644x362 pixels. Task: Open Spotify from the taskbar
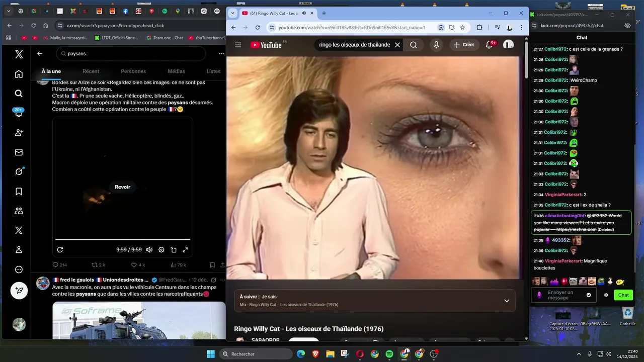click(389, 354)
